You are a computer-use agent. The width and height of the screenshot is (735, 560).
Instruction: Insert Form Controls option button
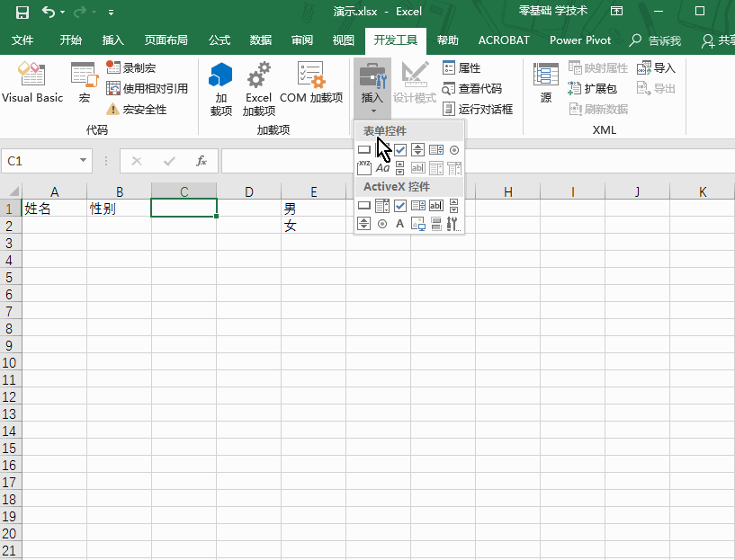[x=453, y=150]
